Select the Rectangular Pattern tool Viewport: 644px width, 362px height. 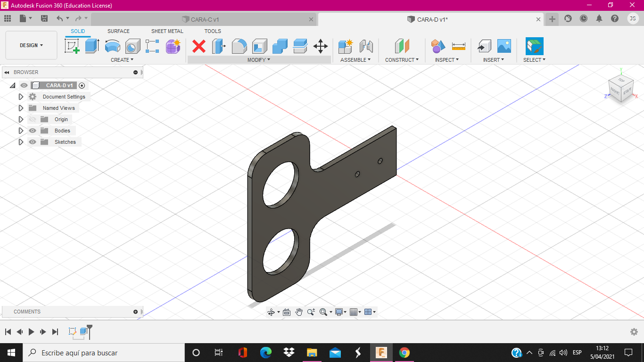click(152, 46)
